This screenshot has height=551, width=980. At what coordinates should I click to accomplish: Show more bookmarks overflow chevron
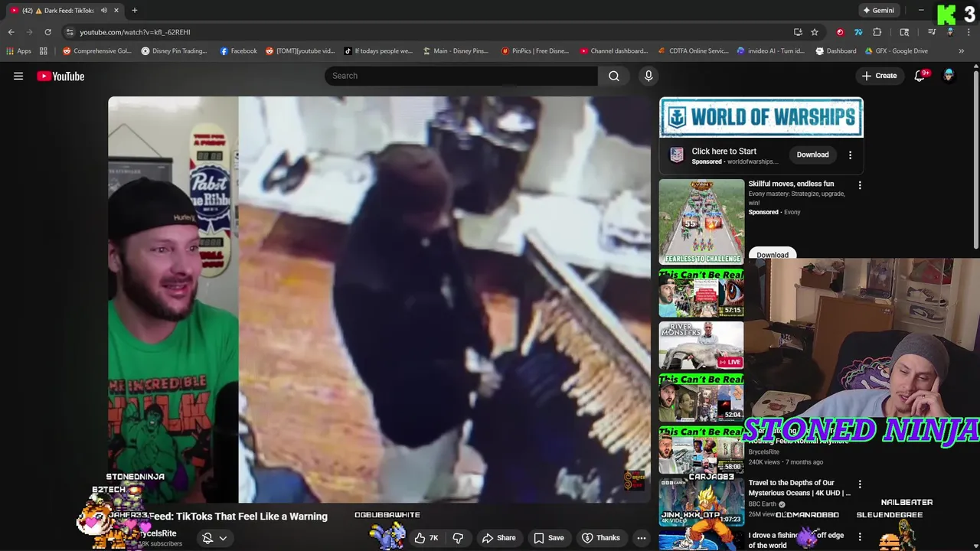tap(962, 51)
